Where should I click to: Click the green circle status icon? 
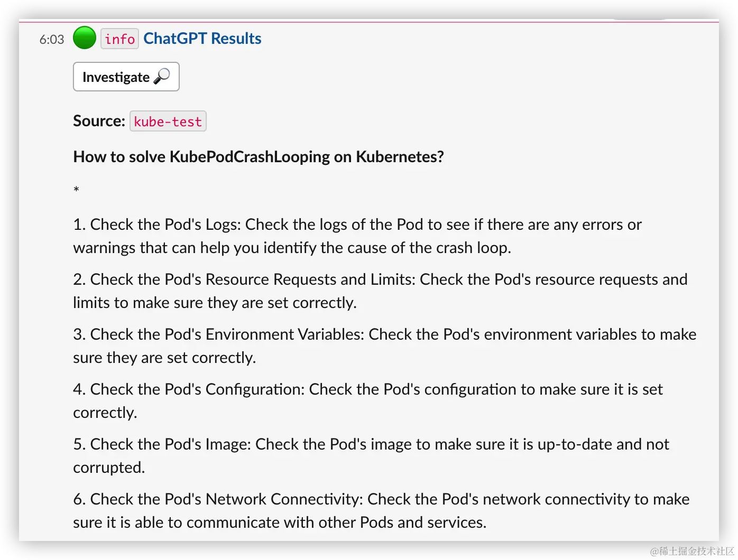pyautogui.click(x=85, y=38)
